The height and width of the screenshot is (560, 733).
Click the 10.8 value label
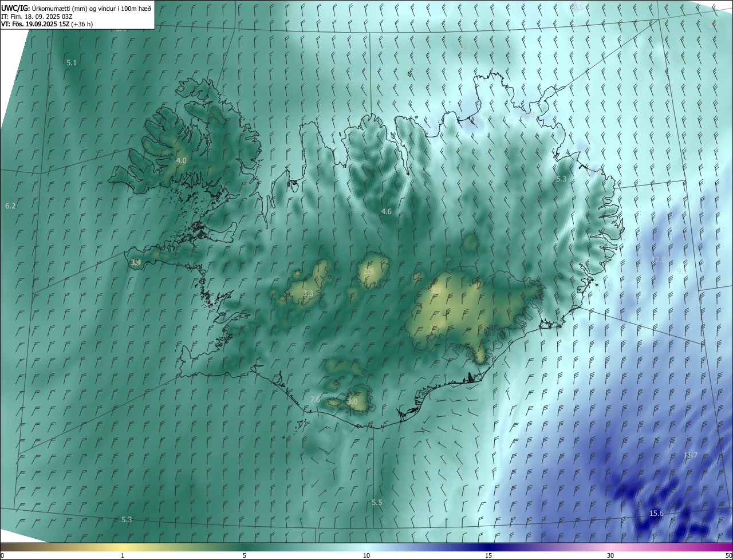pyautogui.click(x=527, y=115)
